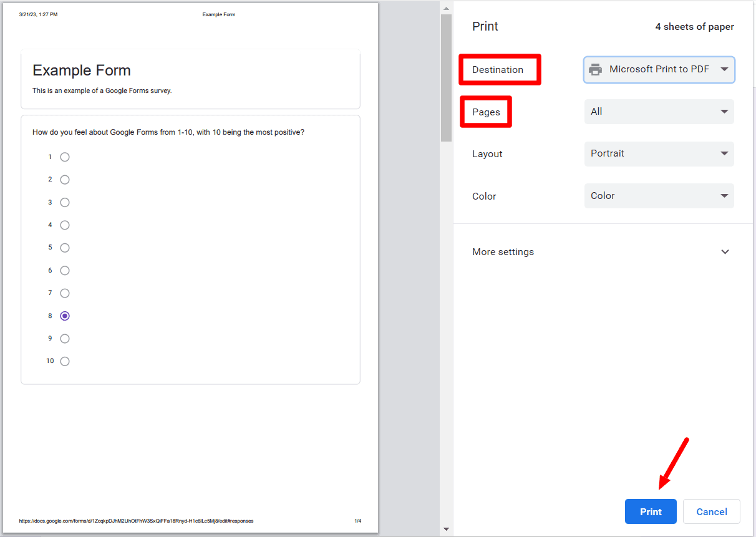Click 'This is an example' description text
The width and height of the screenshot is (756, 537).
click(102, 90)
